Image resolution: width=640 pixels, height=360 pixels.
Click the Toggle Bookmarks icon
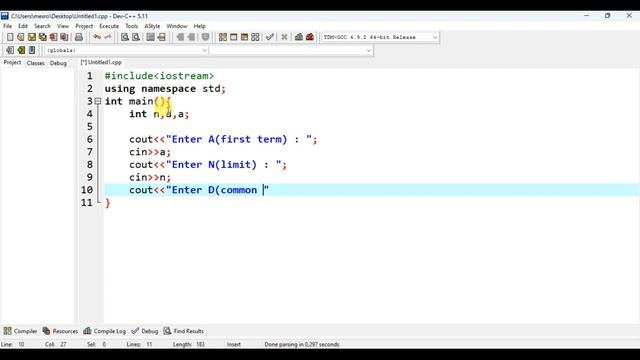tap(21, 50)
